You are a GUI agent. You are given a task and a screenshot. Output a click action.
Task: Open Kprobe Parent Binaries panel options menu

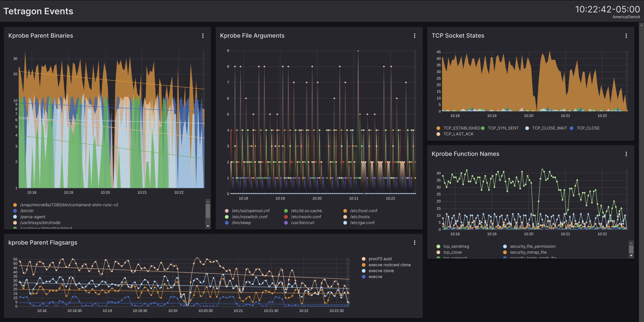pyautogui.click(x=203, y=36)
